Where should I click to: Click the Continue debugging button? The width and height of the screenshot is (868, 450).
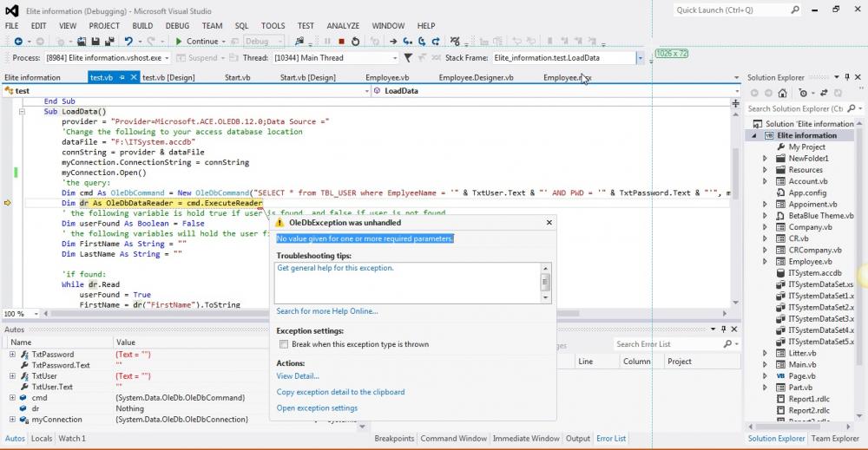tap(197, 42)
